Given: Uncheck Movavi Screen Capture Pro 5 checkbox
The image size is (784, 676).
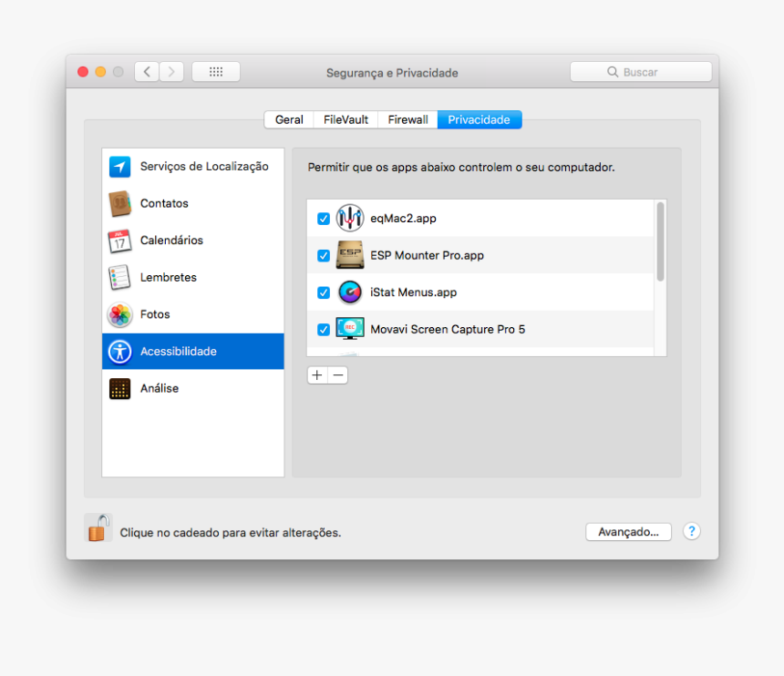Looking at the screenshot, I should pos(324,329).
